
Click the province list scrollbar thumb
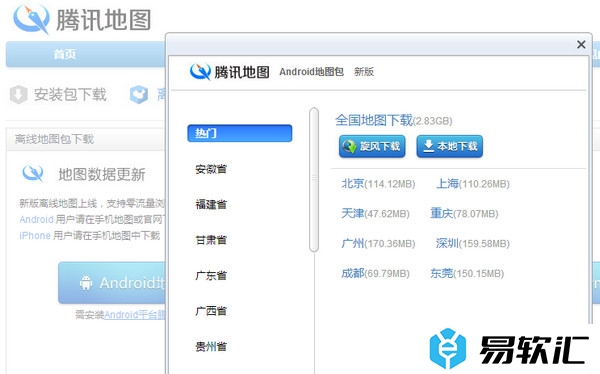click(x=314, y=180)
